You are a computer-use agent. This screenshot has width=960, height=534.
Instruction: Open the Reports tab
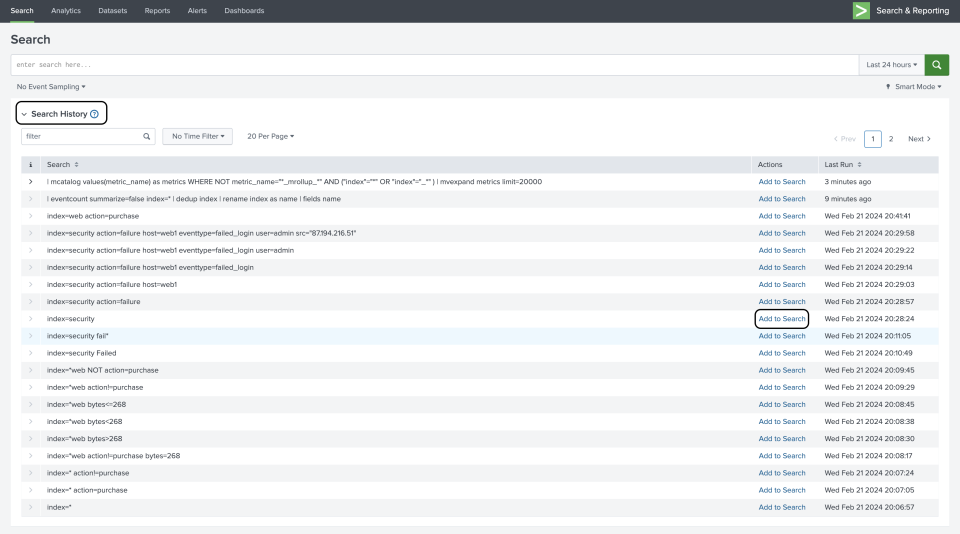pos(157,11)
